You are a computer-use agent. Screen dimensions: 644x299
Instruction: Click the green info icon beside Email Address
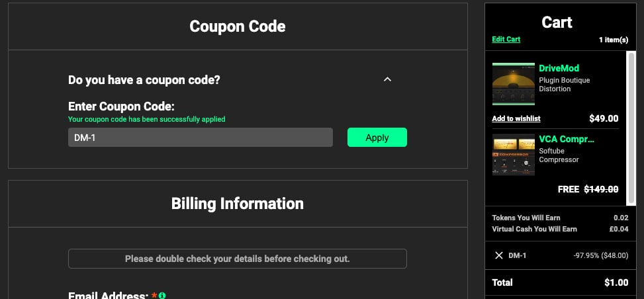tap(162, 296)
